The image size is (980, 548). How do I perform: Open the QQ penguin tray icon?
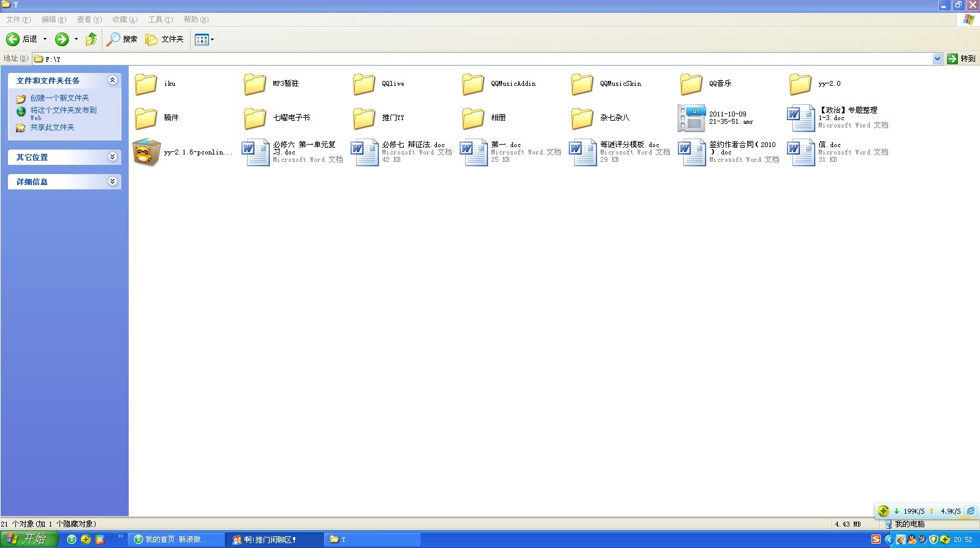(912, 539)
